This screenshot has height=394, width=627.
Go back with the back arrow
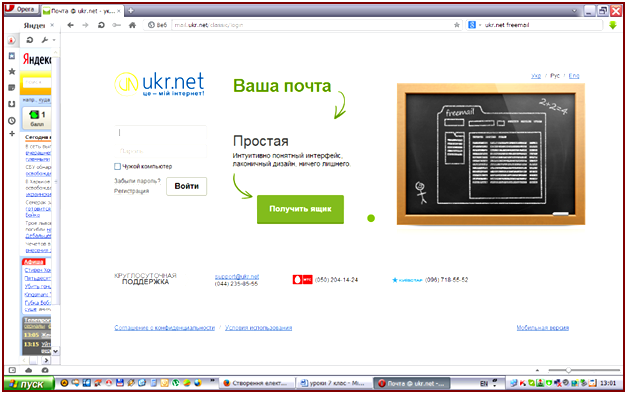click(71, 25)
